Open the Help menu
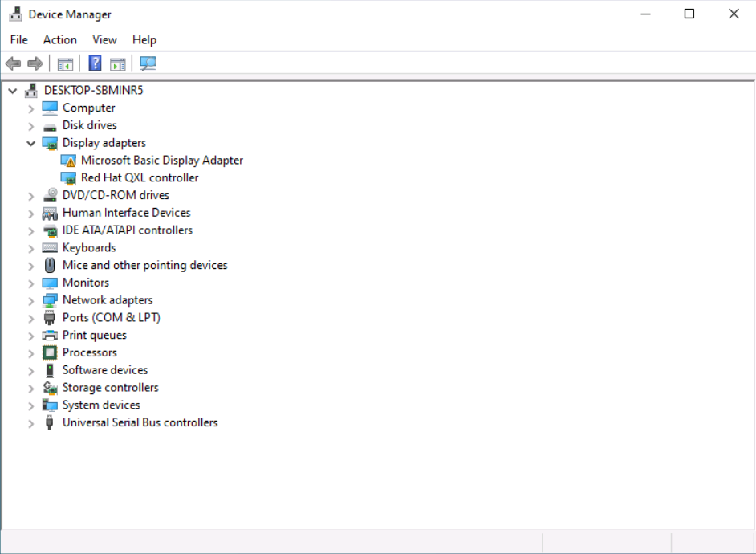Image resolution: width=756 pixels, height=554 pixels. [x=144, y=39]
